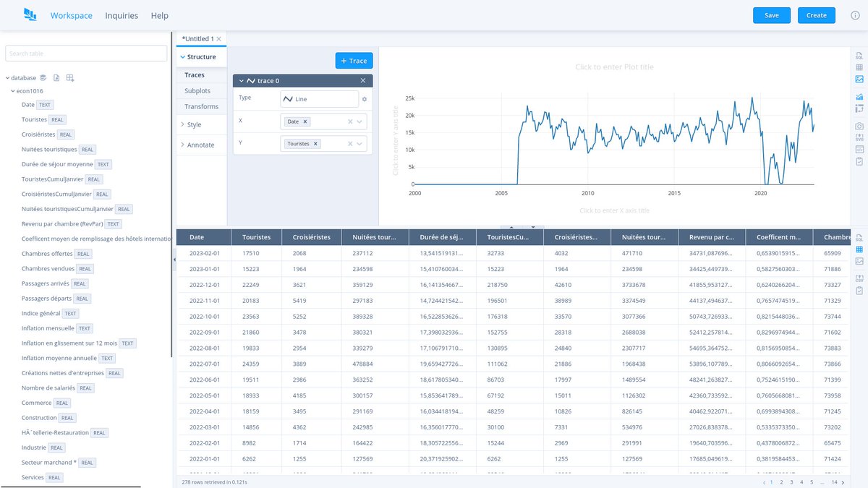The height and width of the screenshot is (488, 868).
Task: Select table view icon in lower panel
Action: (x=859, y=249)
